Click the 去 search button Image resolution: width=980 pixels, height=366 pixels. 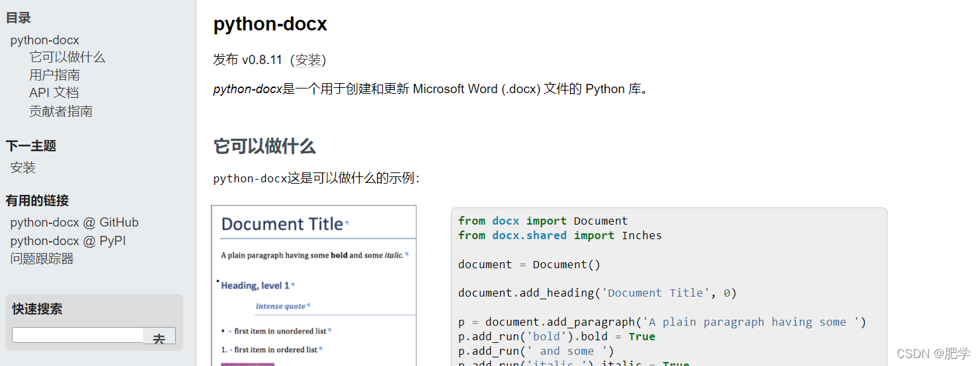tap(159, 336)
